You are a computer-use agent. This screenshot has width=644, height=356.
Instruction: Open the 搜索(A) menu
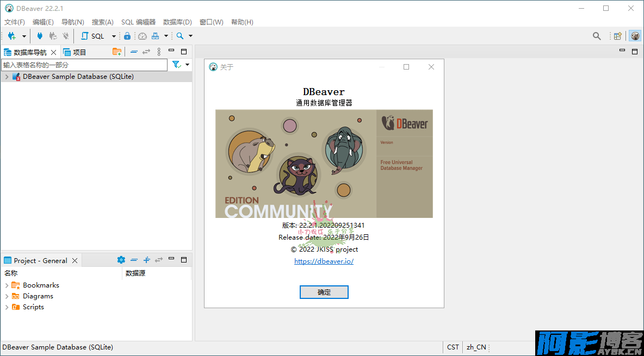click(x=103, y=22)
